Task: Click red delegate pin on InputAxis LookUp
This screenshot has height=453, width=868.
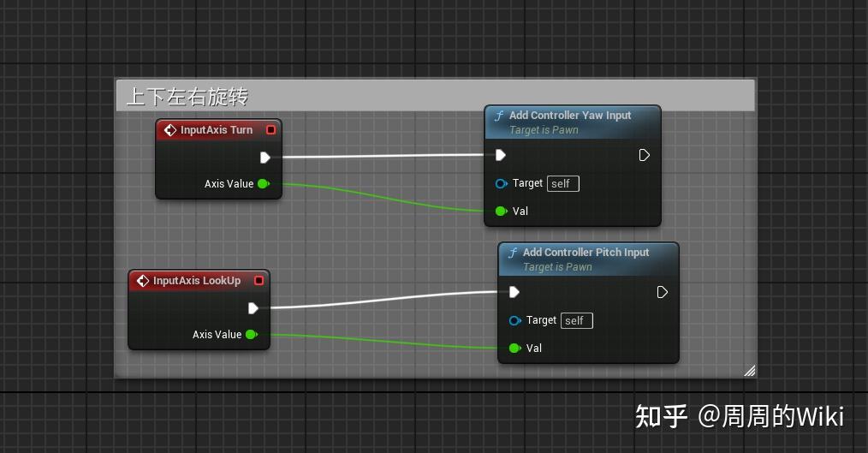Action: point(259,281)
